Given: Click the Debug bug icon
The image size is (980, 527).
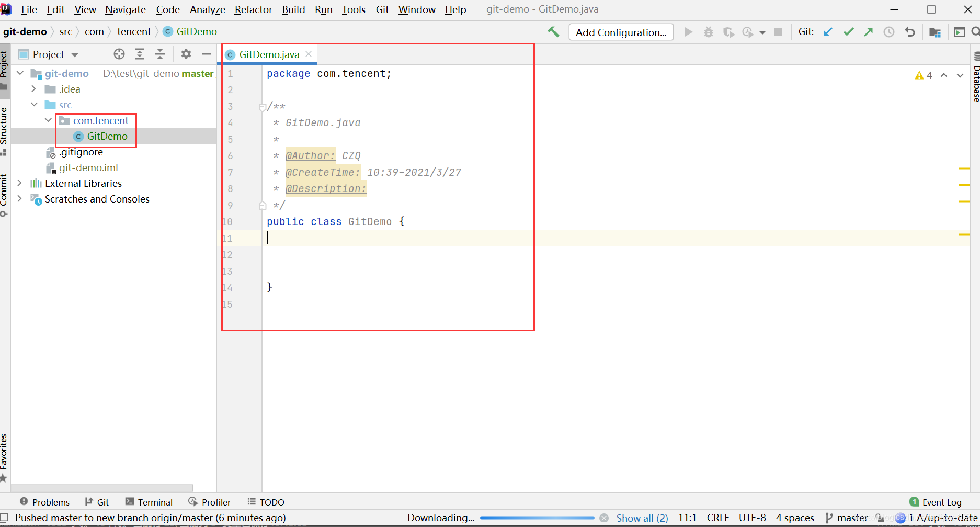Looking at the screenshot, I should point(709,32).
